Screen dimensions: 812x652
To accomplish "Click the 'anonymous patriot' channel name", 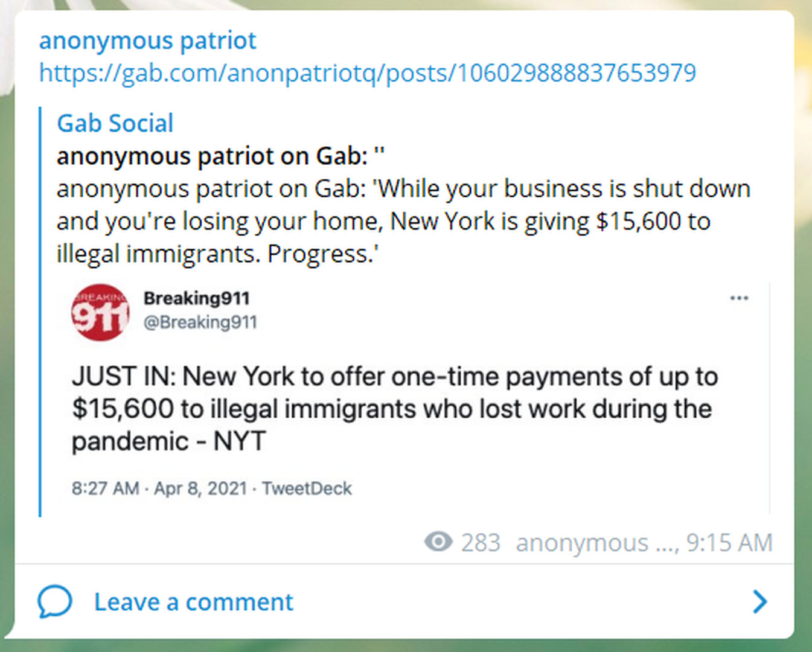I will 147,41.
